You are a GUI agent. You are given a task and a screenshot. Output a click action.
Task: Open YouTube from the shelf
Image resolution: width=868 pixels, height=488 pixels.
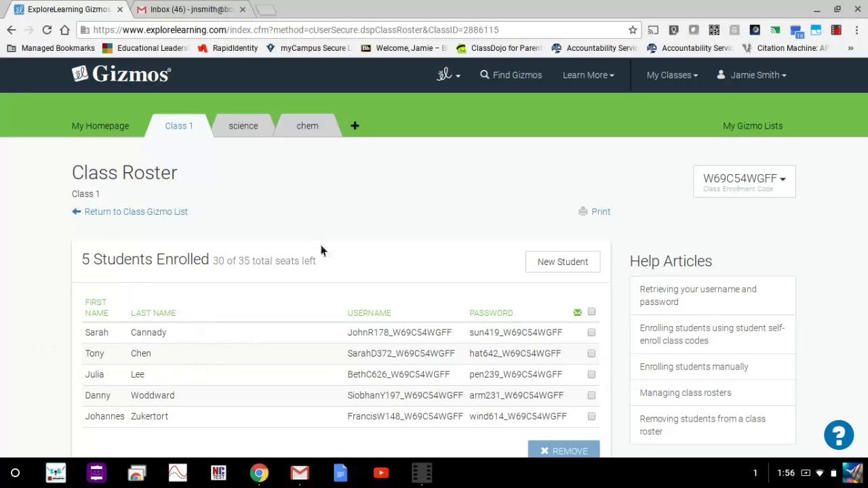tap(381, 473)
